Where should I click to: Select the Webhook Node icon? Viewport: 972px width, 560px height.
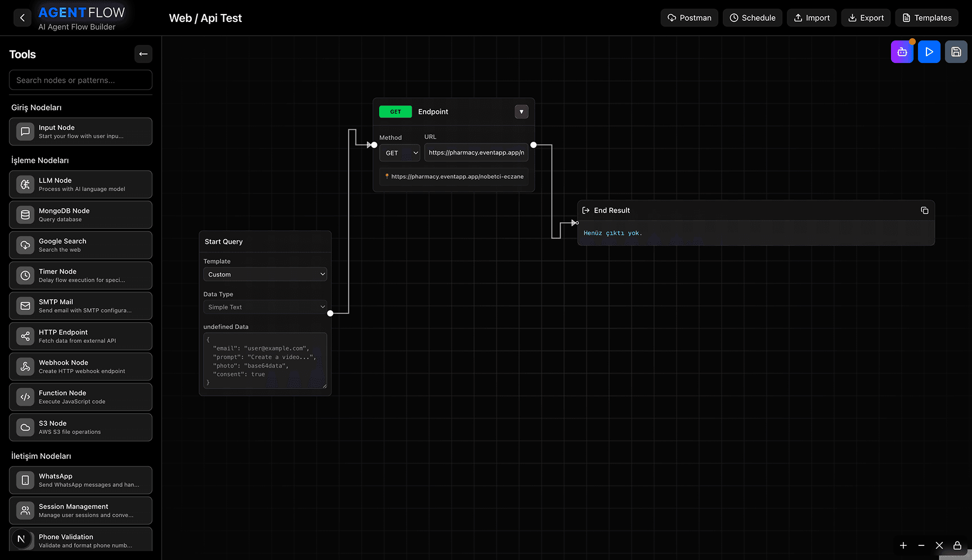25,367
